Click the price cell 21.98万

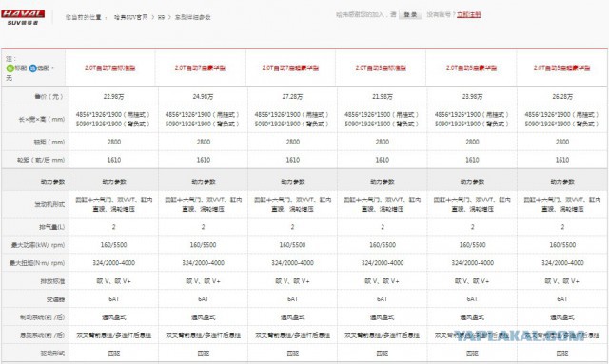383,96
